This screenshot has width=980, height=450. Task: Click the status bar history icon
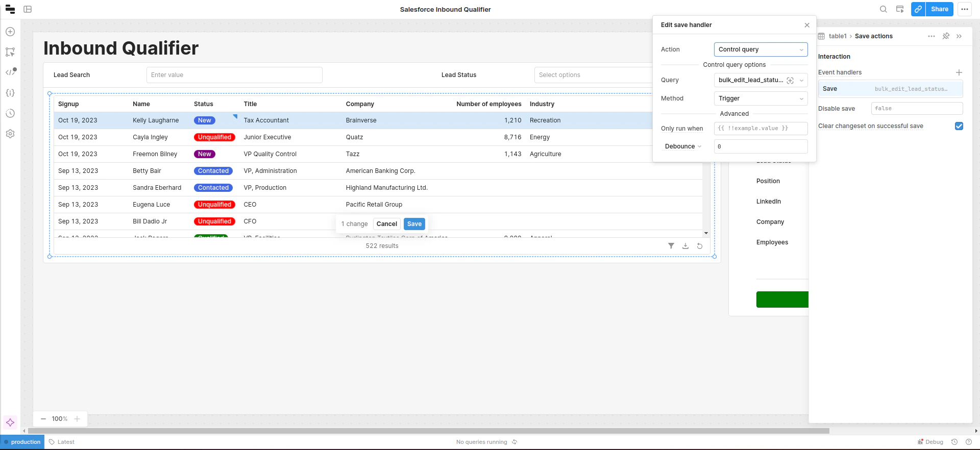tap(954, 442)
